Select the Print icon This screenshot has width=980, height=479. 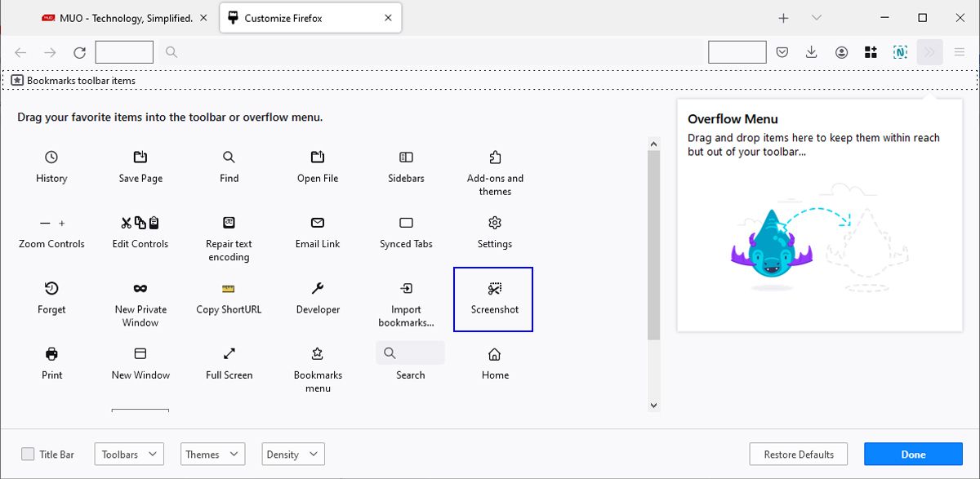[51, 354]
